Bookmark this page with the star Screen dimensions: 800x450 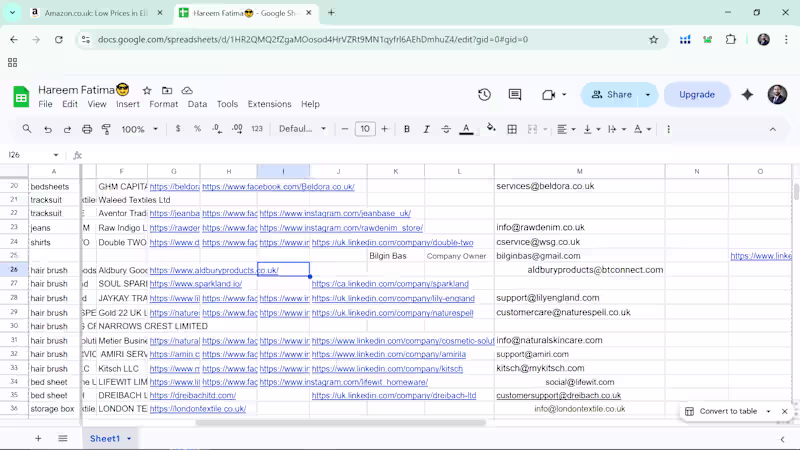click(x=654, y=39)
